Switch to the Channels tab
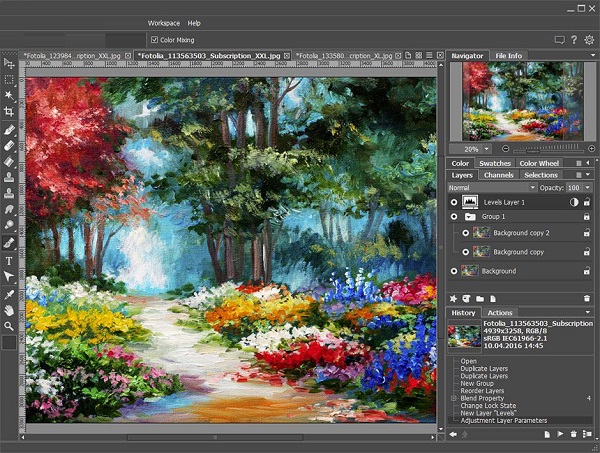The height and width of the screenshot is (453, 600). (x=498, y=175)
